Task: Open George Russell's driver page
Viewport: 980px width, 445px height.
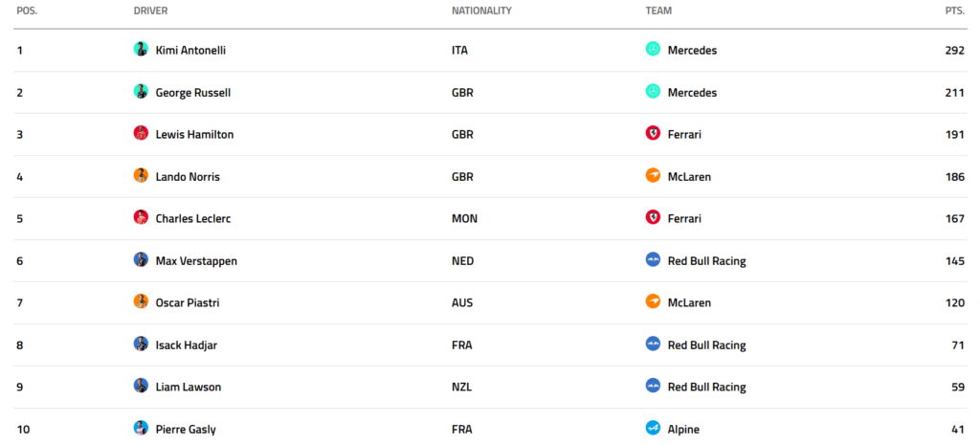Action: [x=193, y=93]
